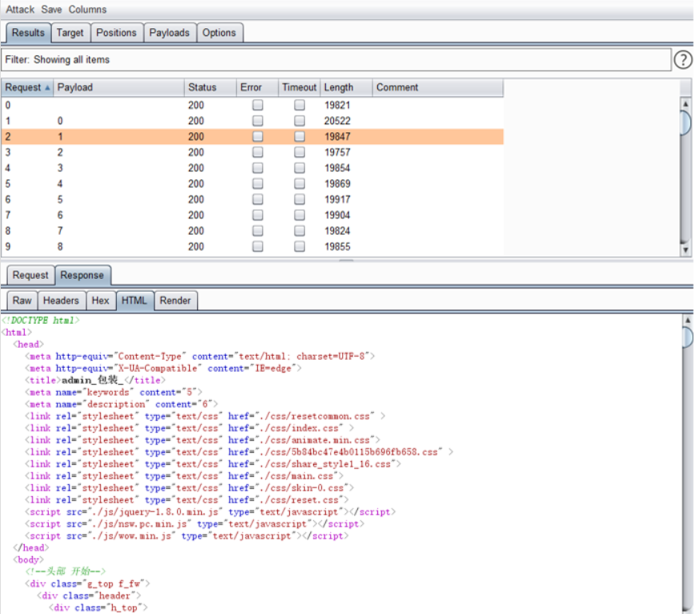Open the Save menu
Viewport: 700px width, 614px height.
pos(51,10)
